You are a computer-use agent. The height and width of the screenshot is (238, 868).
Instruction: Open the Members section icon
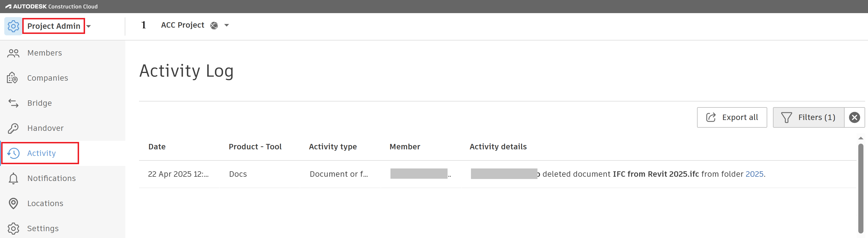pyautogui.click(x=13, y=53)
